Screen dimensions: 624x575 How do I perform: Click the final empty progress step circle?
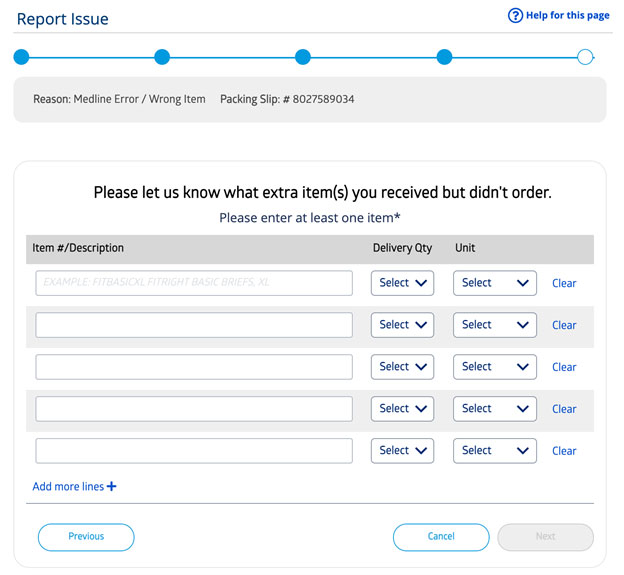click(x=585, y=57)
